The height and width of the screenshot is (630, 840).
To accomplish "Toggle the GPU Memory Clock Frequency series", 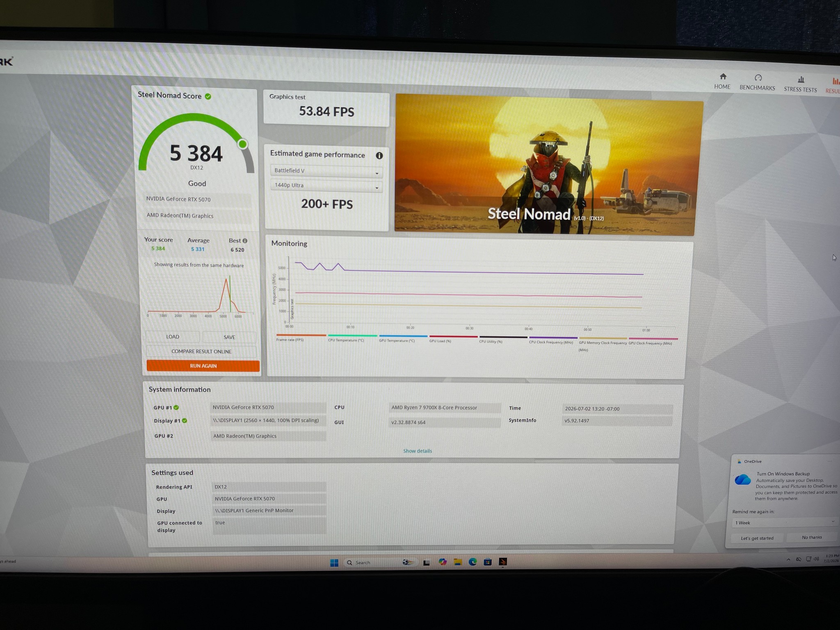I will 603,344.
